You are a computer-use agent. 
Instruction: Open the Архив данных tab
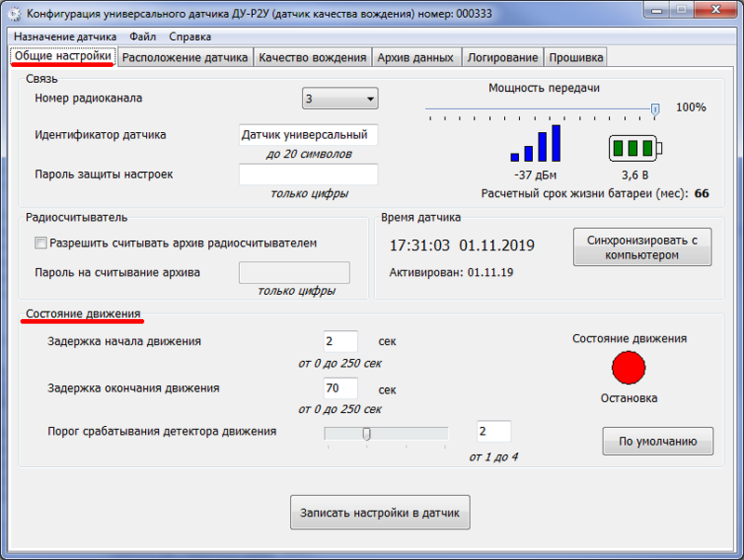point(416,58)
